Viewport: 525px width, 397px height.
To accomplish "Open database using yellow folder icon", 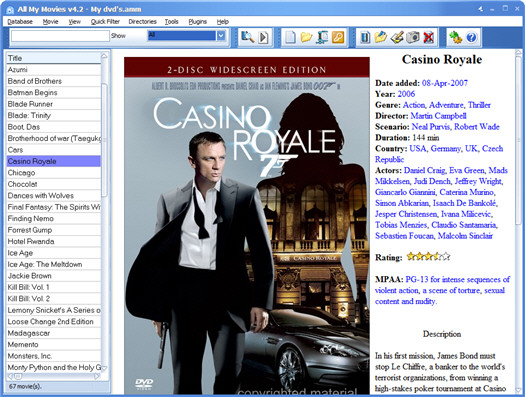I will pos(306,37).
